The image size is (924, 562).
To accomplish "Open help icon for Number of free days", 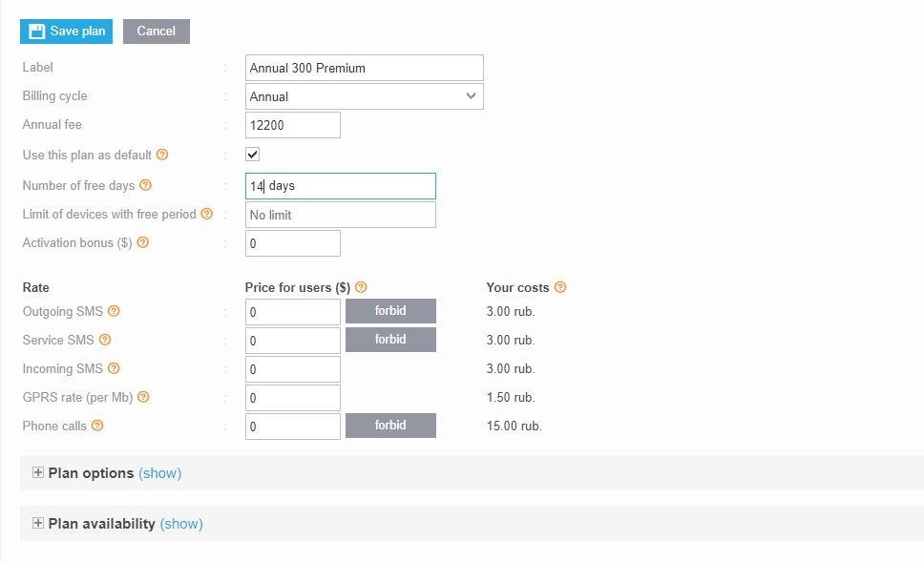I will pos(145,185).
